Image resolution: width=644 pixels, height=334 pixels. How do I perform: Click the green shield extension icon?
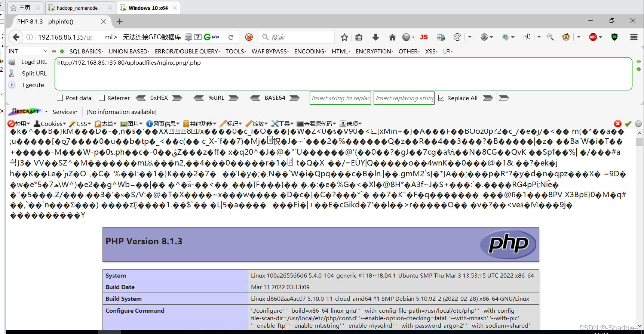tap(614, 37)
